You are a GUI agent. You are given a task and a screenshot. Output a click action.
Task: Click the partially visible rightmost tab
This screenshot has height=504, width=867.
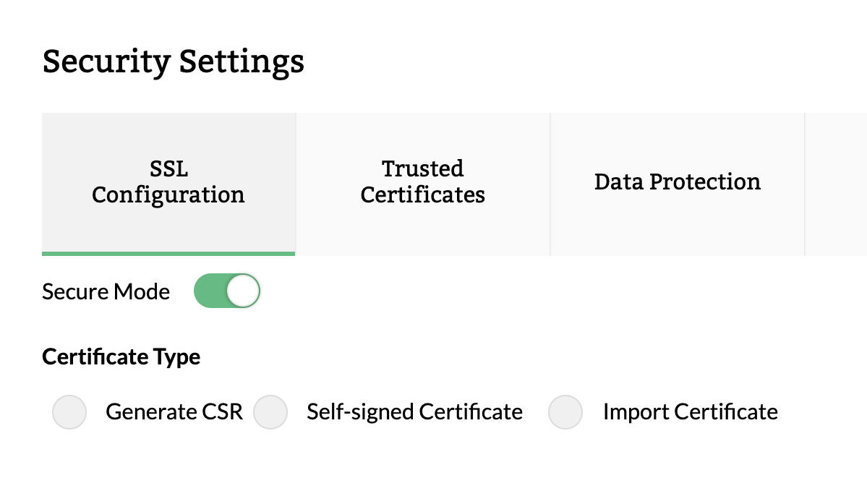(x=839, y=183)
